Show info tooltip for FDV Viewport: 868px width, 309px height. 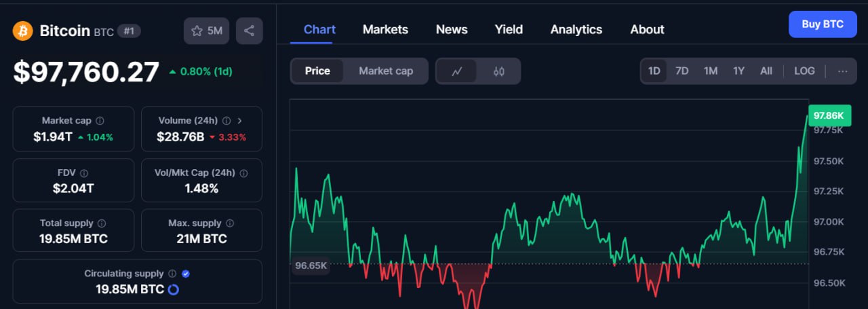click(x=84, y=173)
